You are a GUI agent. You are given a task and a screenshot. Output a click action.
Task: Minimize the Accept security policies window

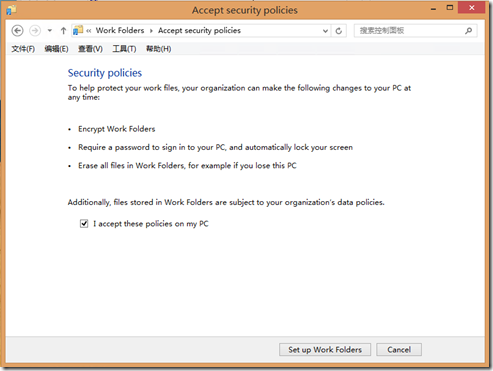point(433,9)
